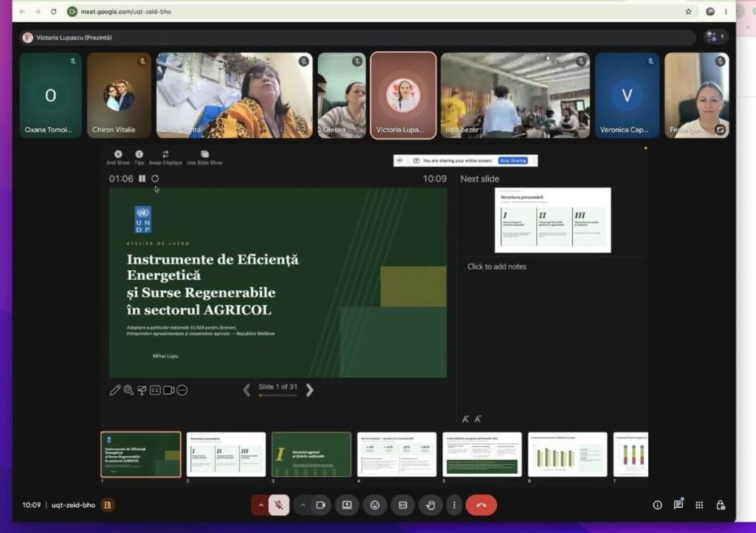Pause the presentation timer
756x533 pixels.
(x=142, y=179)
